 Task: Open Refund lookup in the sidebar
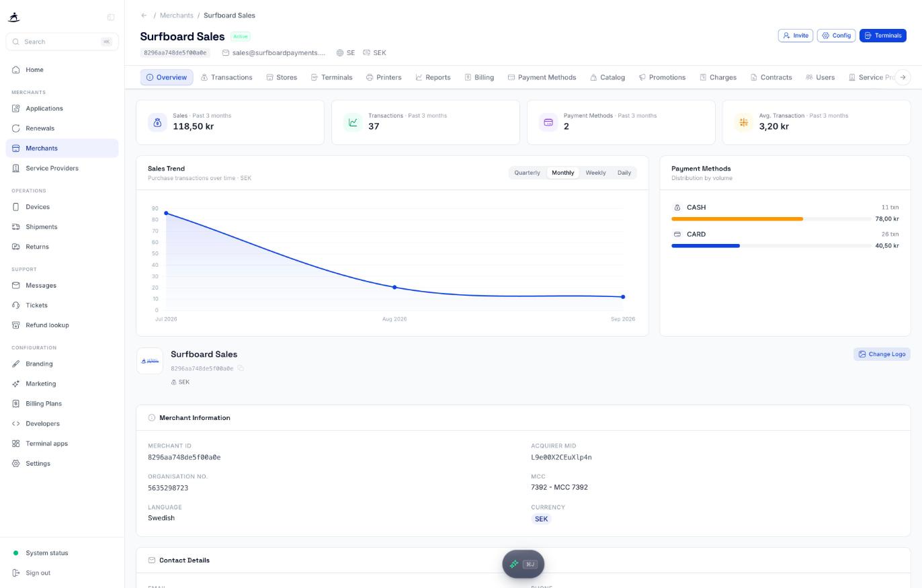62,325
